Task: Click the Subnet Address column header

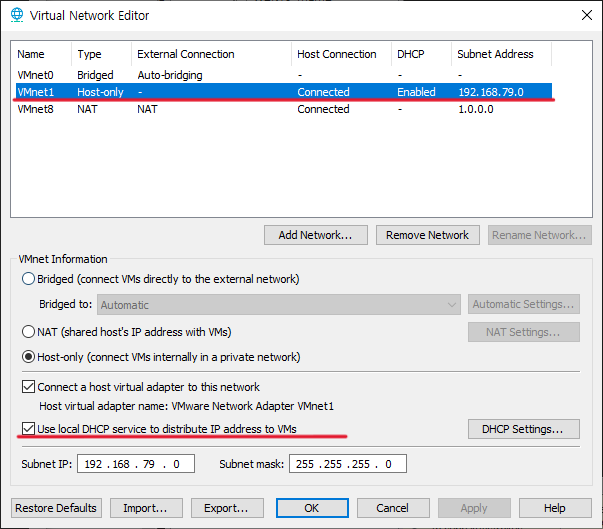Action: 501,54
